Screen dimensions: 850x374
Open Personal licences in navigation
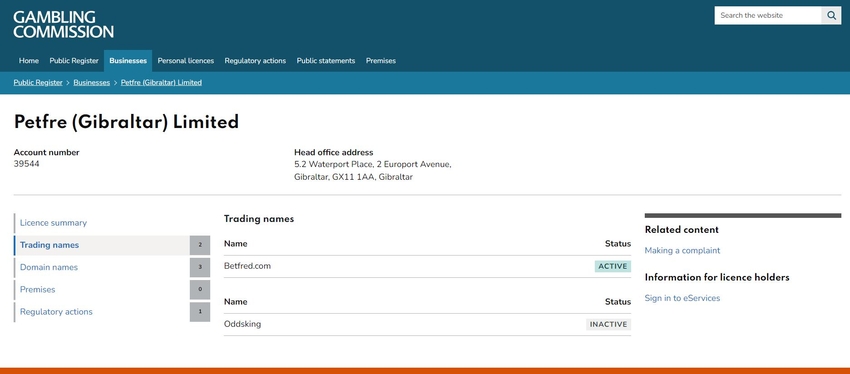click(185, 61)
